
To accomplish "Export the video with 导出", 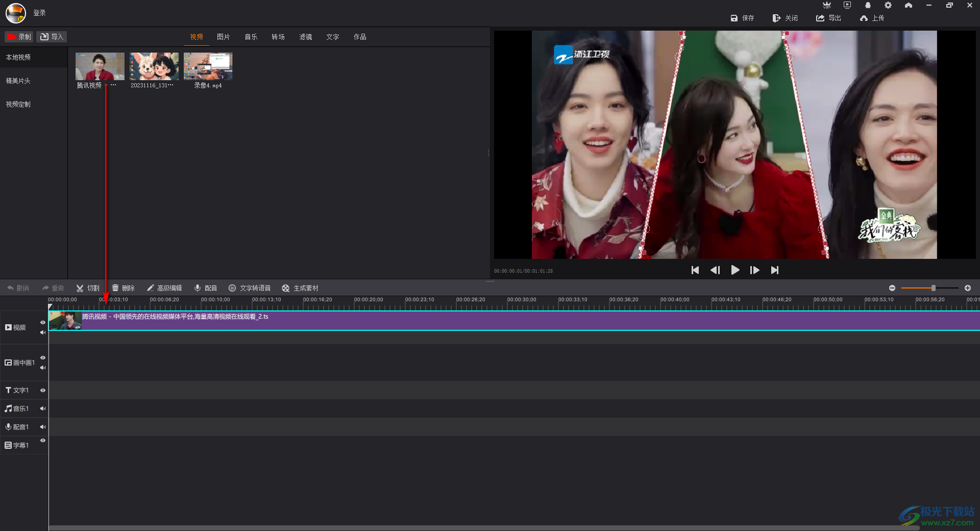I will 828,18.
